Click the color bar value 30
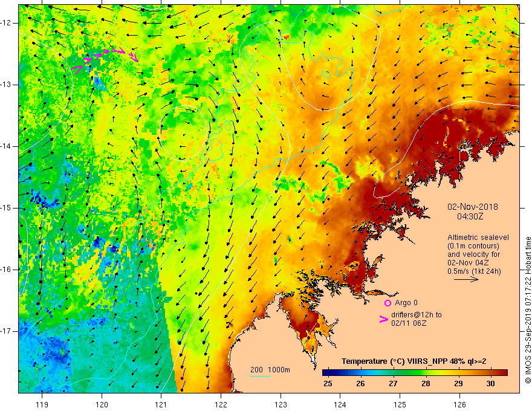 (x=491, y=384)
